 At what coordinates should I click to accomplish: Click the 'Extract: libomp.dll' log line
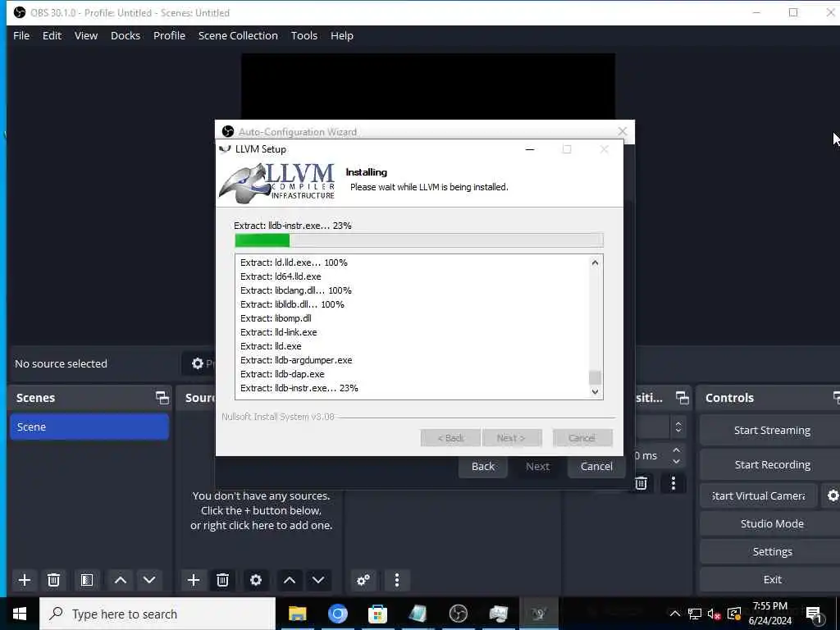276,318
